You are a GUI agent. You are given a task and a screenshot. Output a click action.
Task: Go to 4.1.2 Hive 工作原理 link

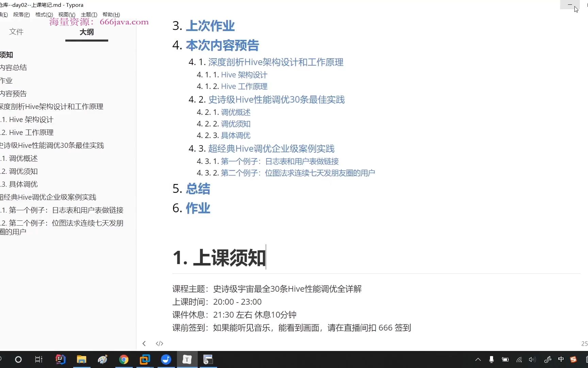244,86
